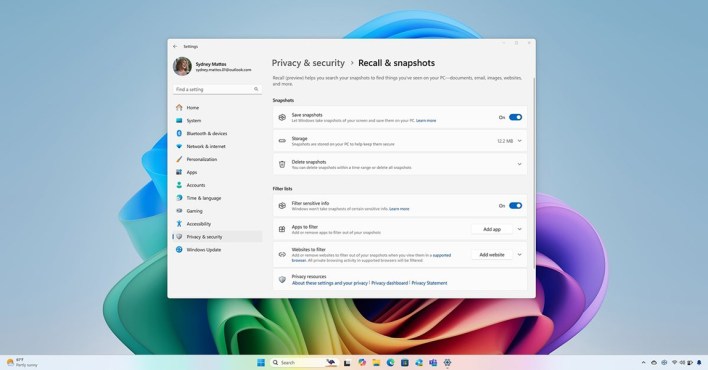Click the Apps to filter grid icon
The width and height of the screenshot is (708, 370).
[282, 229]
